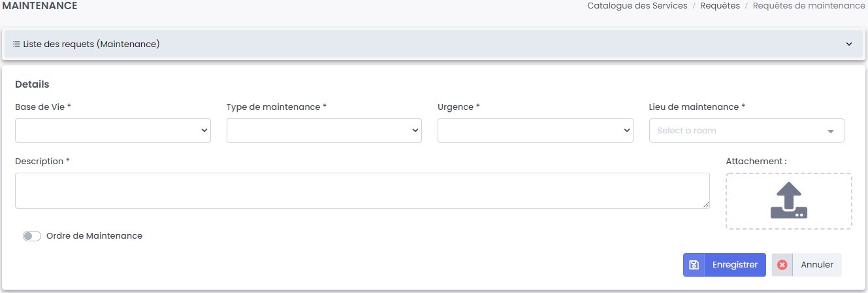868x293 pixels.
Task: Open the Type de maintenance dropdown
Action: click(324, 131)
